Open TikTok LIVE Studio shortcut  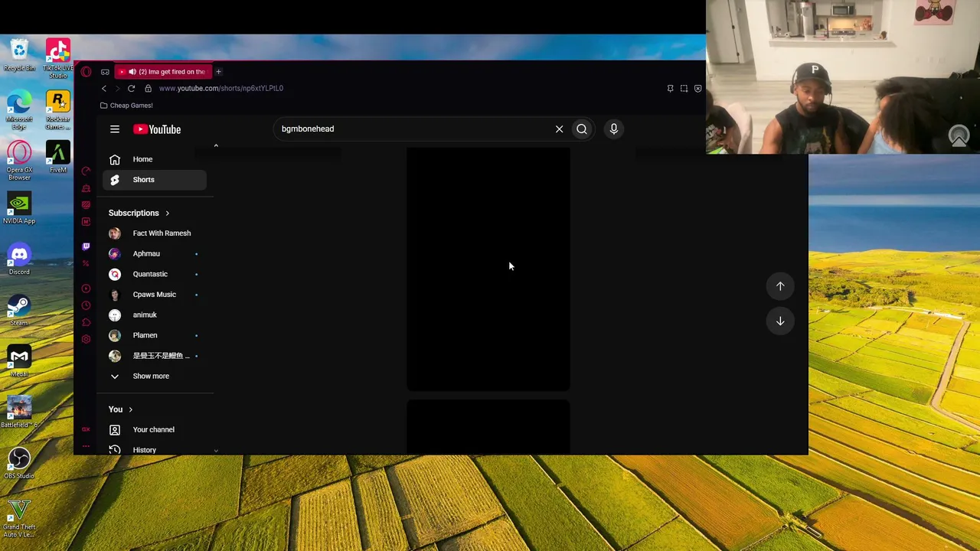[58, 59]
